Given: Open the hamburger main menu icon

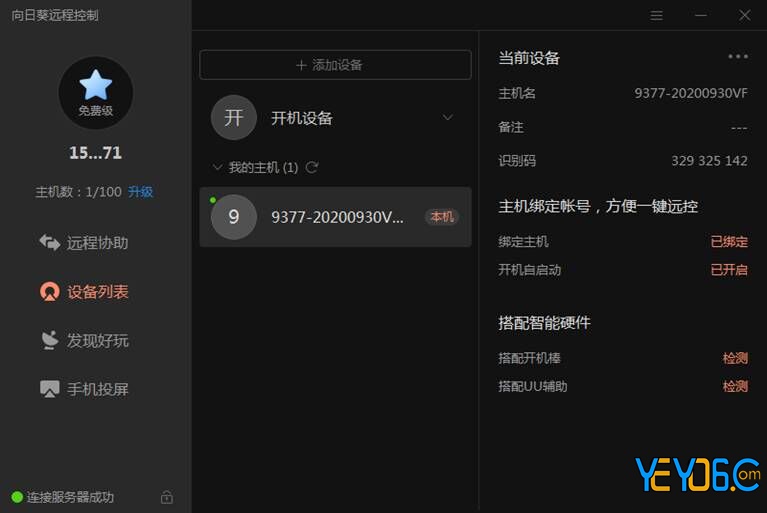Looking at the screenshot, I should tap(656, 16).
